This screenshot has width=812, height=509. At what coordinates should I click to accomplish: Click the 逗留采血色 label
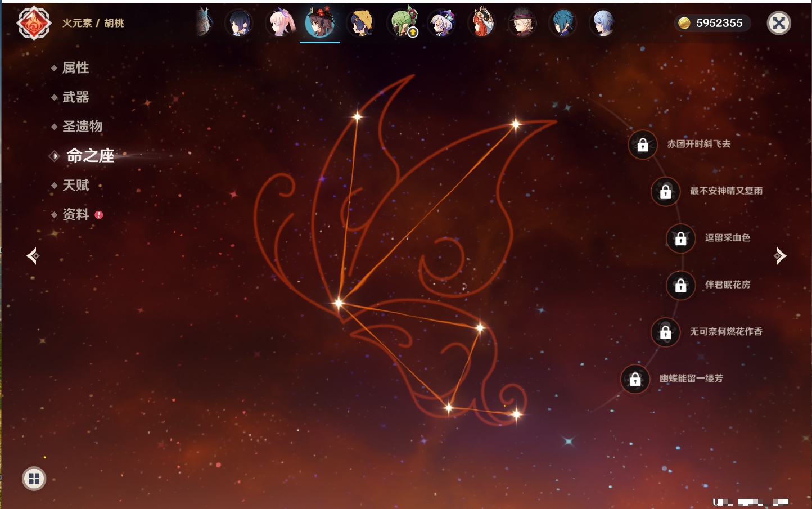tap(728, 237)
